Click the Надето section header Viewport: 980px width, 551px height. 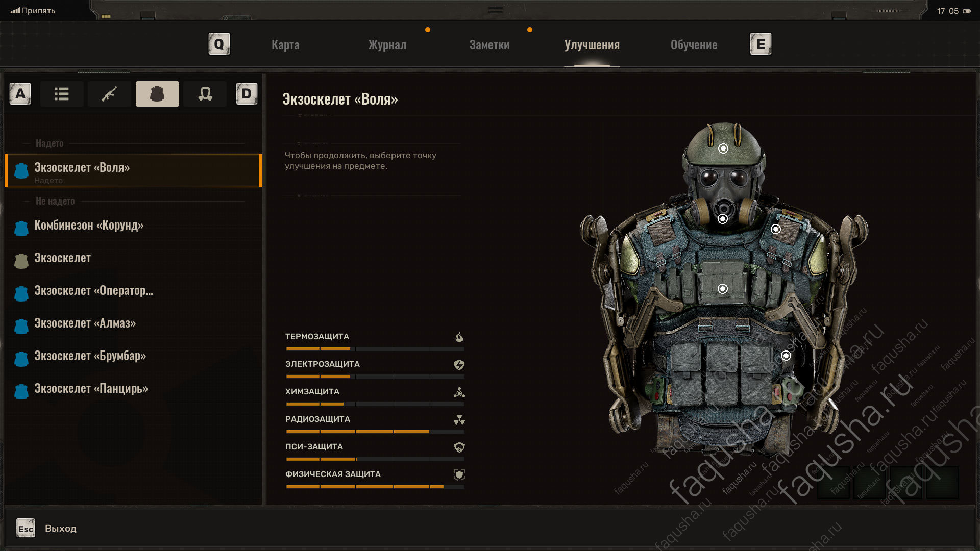click(x=50, y=143)
